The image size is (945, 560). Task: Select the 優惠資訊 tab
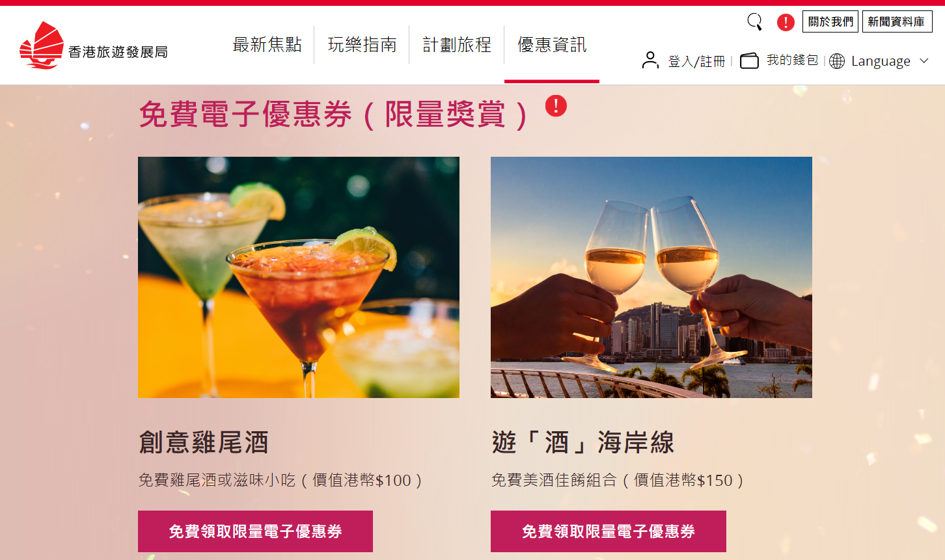click(x=552, y=45)
